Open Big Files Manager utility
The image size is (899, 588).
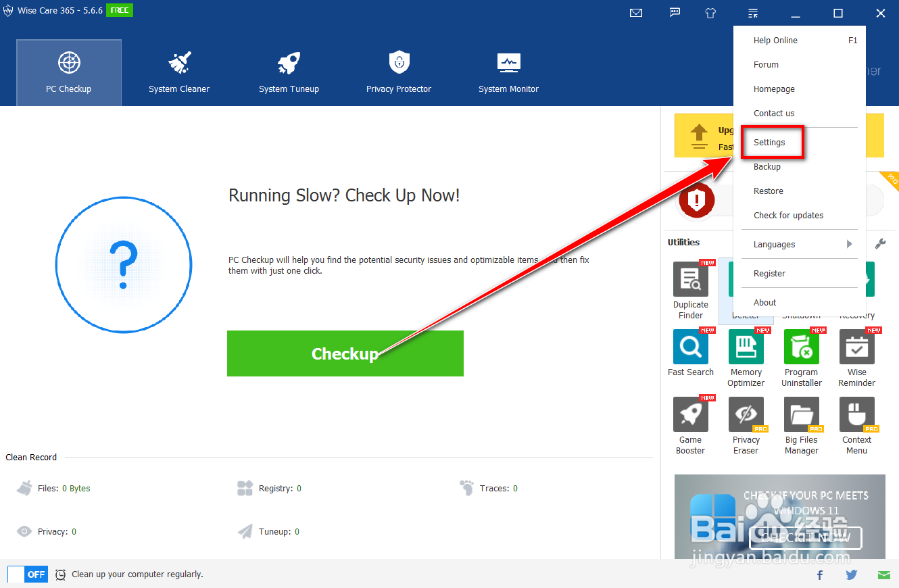tap(802, 426)
